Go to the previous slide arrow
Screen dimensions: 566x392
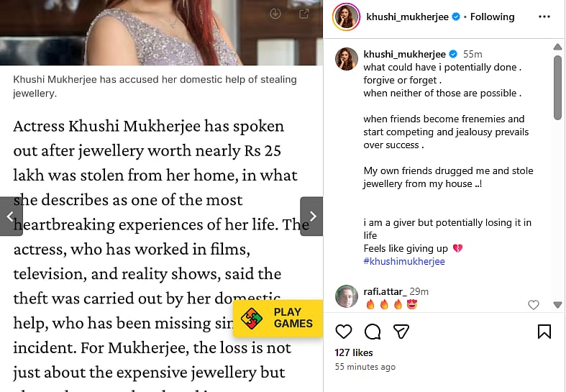[x=11, y=216]
